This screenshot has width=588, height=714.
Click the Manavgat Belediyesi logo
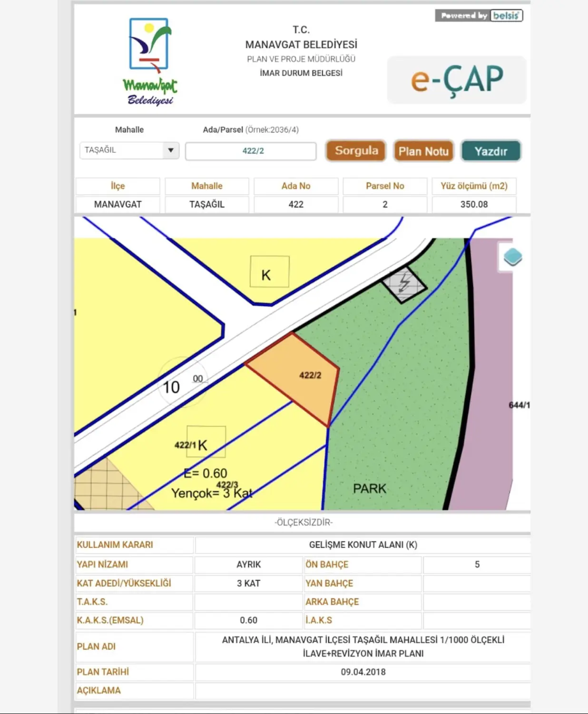pos(150,61)
